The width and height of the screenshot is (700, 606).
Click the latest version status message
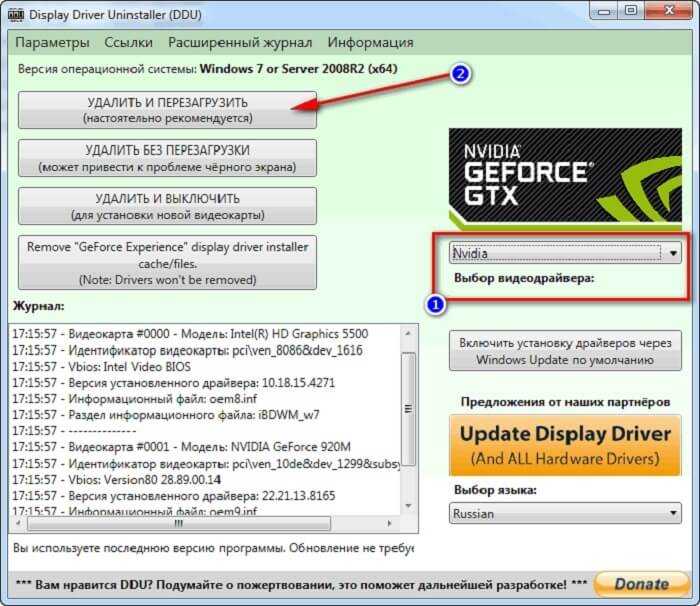213,548
